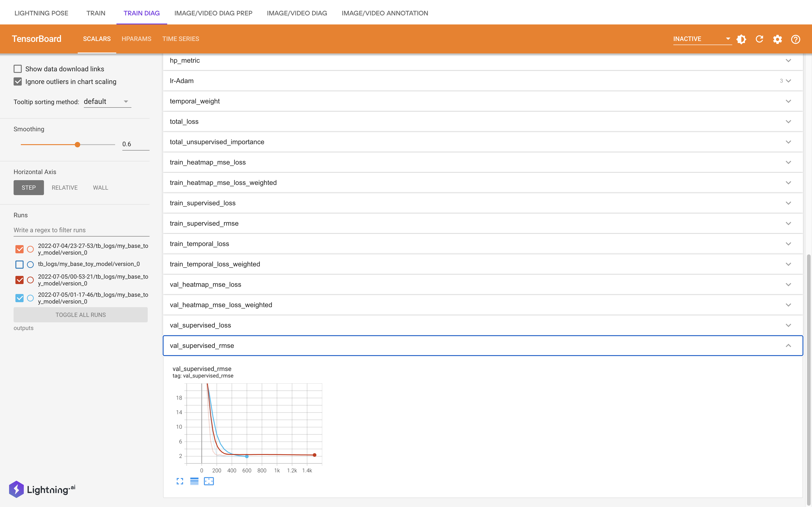Viewport: 812px width, 507px height.
Task: Open the INACTIVE plugins dropdown
Action: click(702, 39)
